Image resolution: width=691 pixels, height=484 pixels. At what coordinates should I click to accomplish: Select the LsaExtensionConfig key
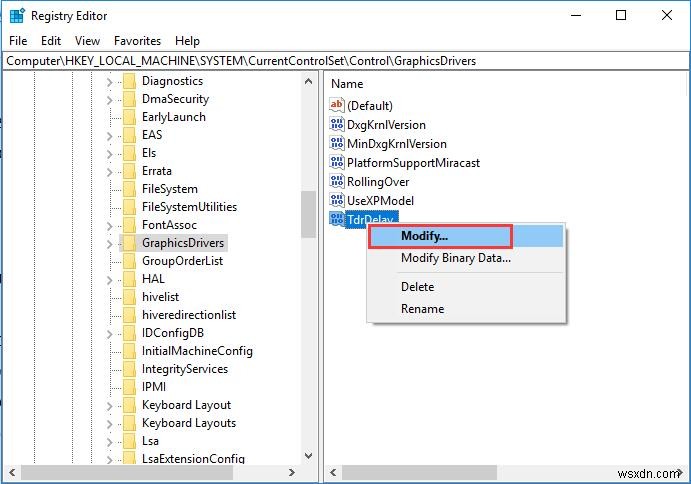193,459
